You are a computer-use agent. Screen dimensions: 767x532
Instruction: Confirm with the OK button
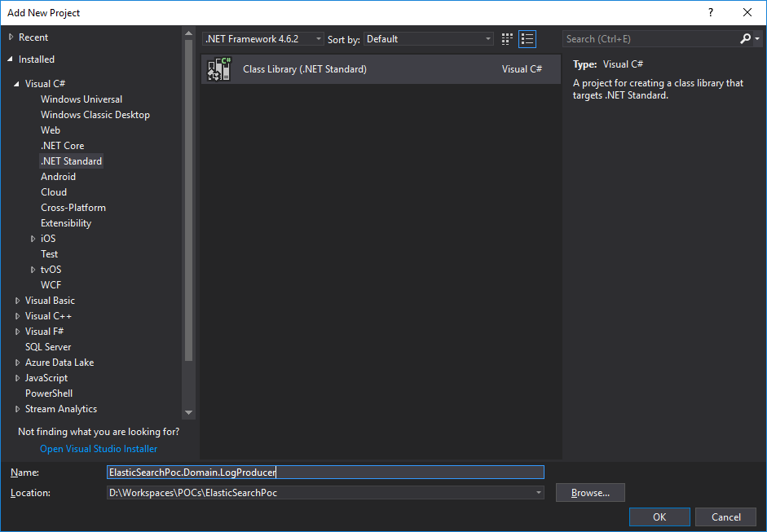click(x=659, y=517)
